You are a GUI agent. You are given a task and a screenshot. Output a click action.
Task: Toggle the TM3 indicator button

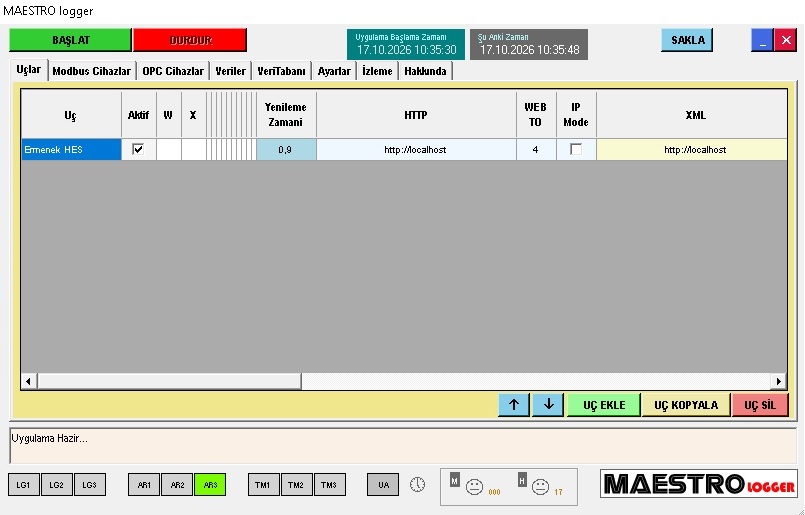click(329, 485)
